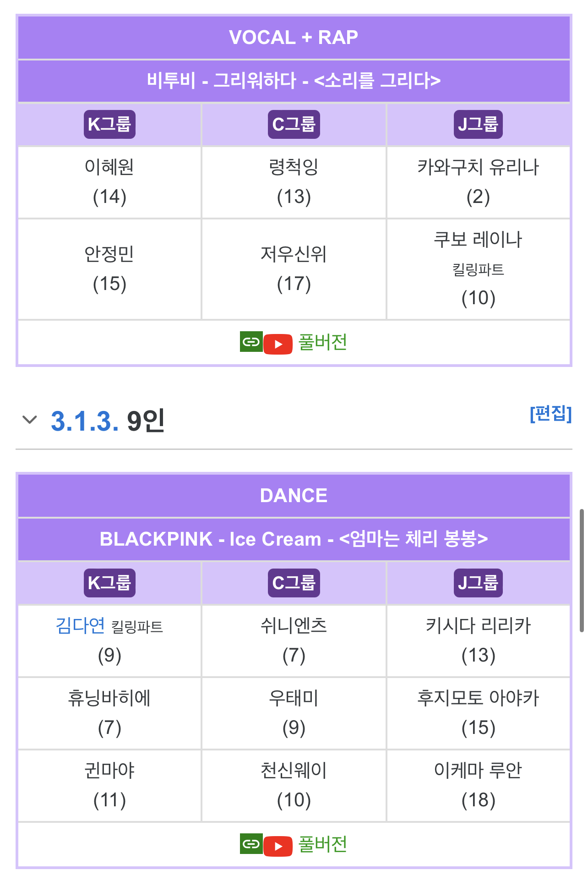Select the K그룹 badge in the VOCAL + RAP table
This screenshot has width=588, height=892.
109,124
